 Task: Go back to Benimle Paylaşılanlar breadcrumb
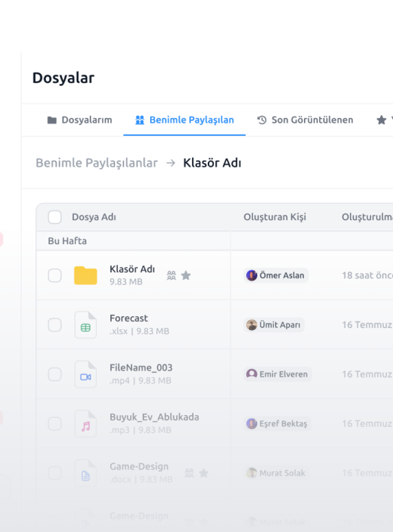pyautogui.click(x=97, y=163)
